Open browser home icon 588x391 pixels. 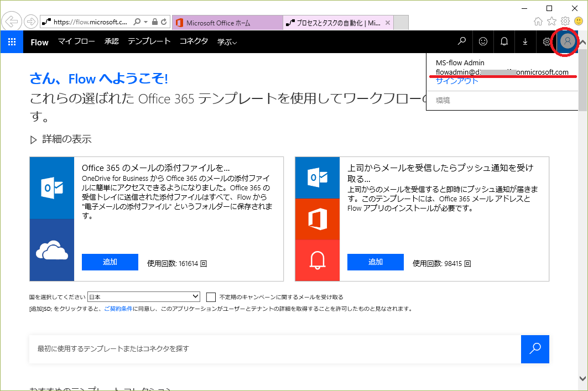538,22
